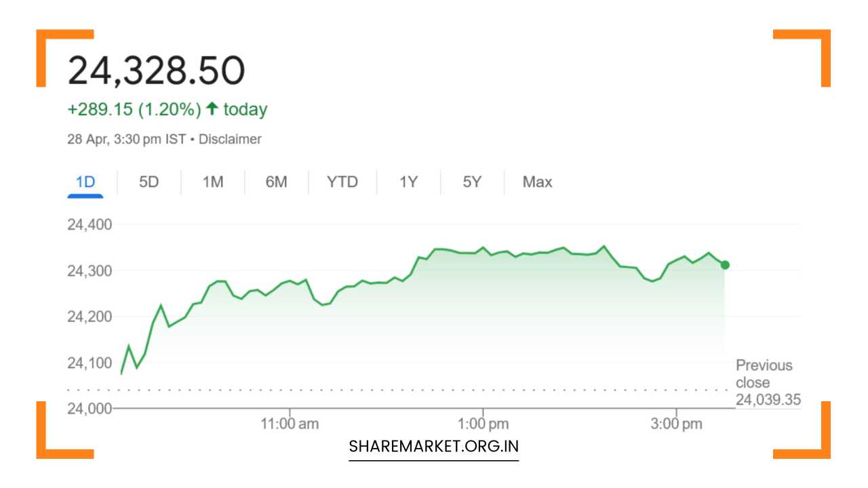Viewport: 868px width, 488px height.
Task: Click the 11:00 am axis label
Action: coord(290,425)
